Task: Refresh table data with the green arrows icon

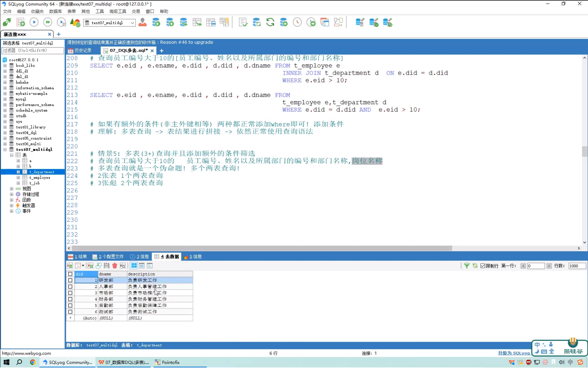Action: click(x=475, y=266)
